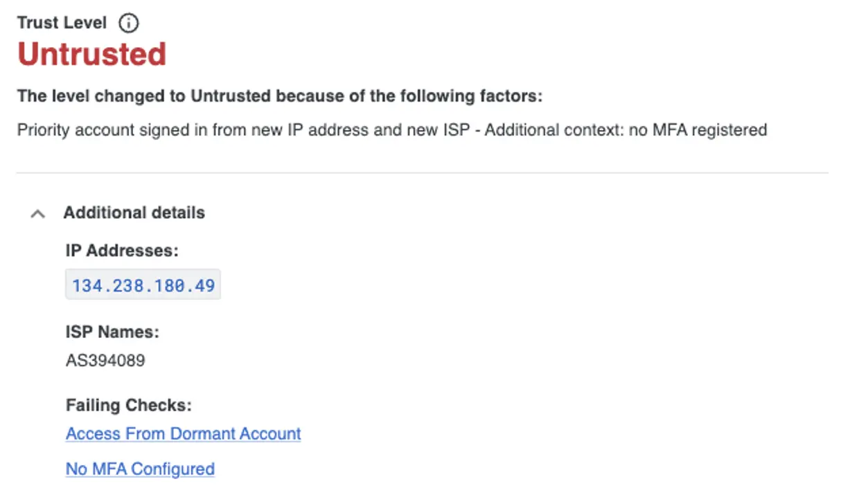Copy IP address 134.238.180.49 by clicking its chip

[x=143, y=284]
